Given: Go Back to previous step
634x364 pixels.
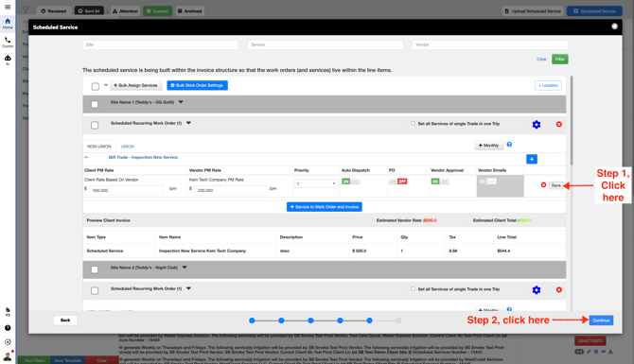Looking at the screenshot, I should tap(65, 320).
